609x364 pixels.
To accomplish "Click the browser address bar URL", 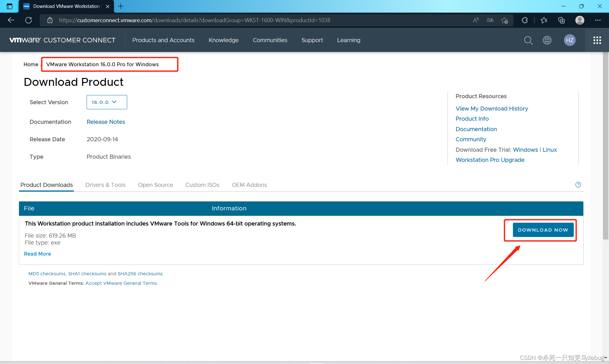I will [x=194, y=20].
